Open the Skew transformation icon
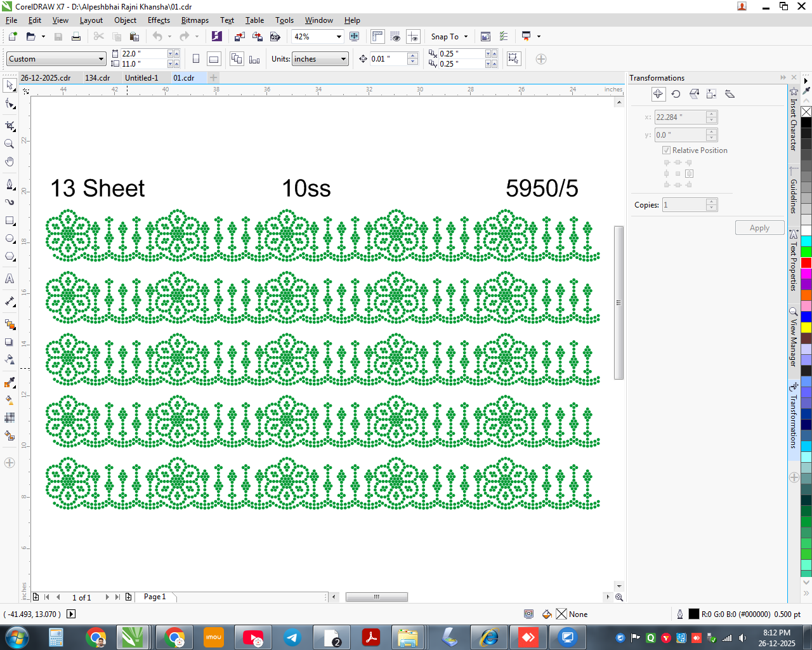Image resolution: width=812 pixels, height=650 pixels. [x=730, y=94]
